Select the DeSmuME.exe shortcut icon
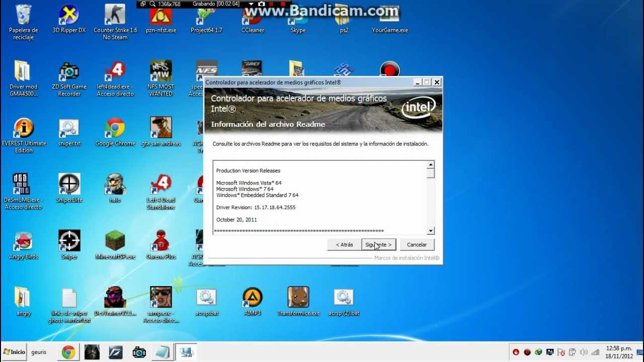The image size is (644, 362). (23, 192)
